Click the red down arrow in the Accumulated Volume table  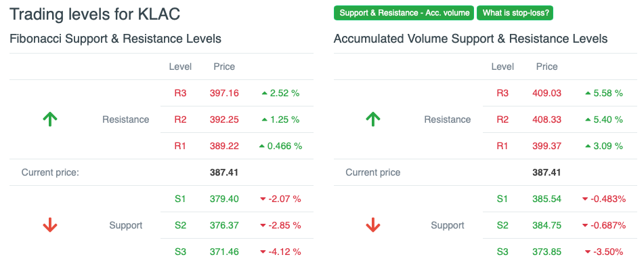point(372,225)
